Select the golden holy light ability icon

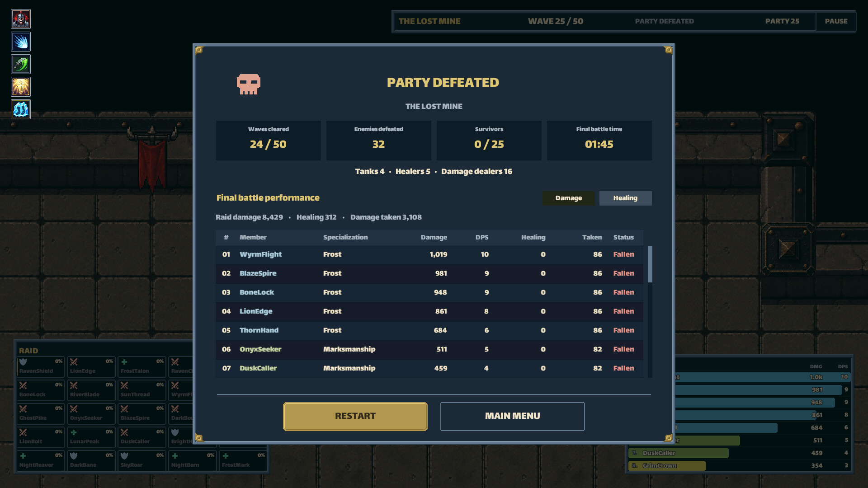coord(21,87)
